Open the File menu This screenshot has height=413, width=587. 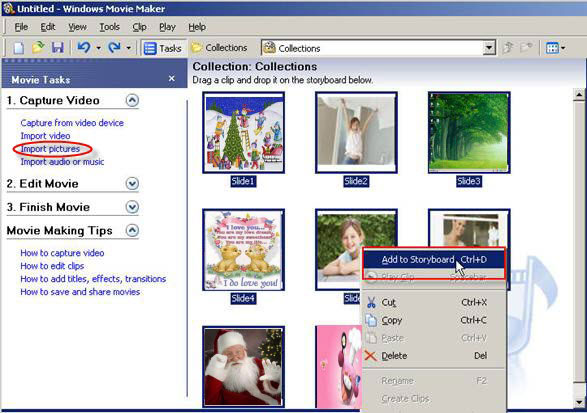(21, 27)
